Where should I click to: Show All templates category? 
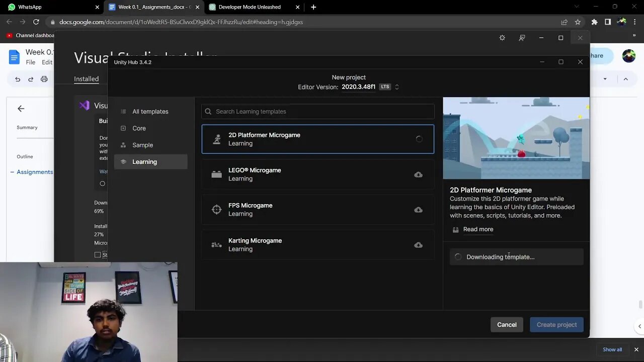click(x=150, y=112)
